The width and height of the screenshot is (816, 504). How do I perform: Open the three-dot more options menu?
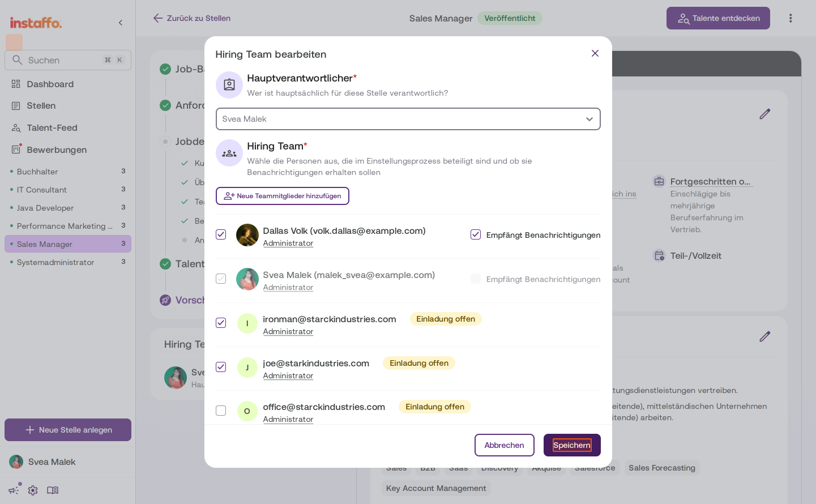pos(791,18)
